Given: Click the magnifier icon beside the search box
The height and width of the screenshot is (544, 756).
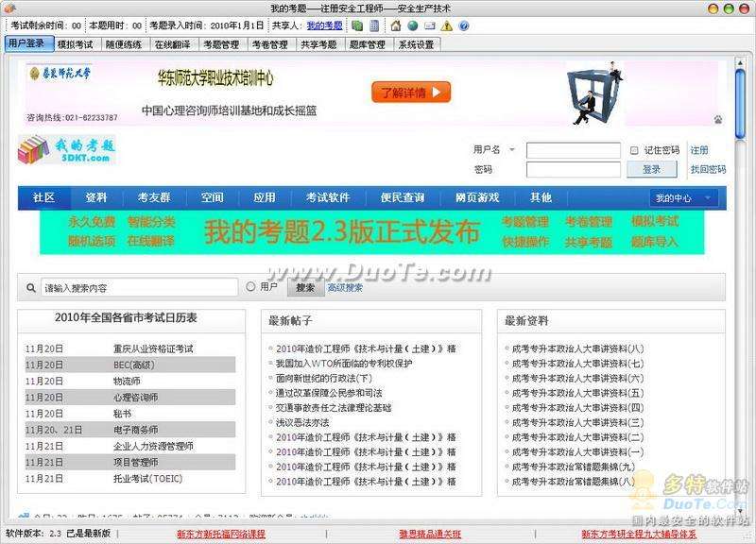Looking at the screenshot, I should 31,288.
